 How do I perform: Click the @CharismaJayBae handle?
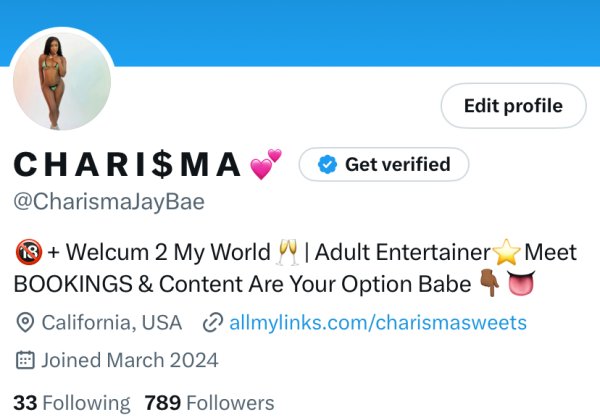pos(109,202)
